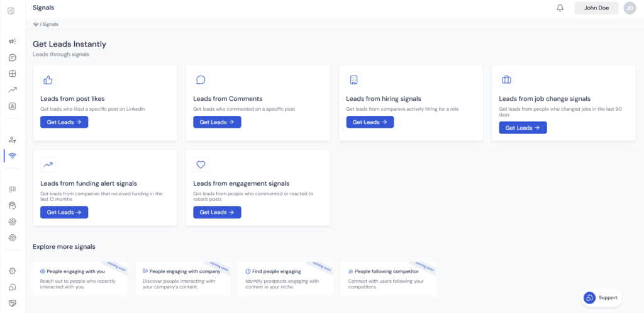Screen dimensions: 644x313
Task: Open the settings gear icon in sidebar
Action: click(x=13, y=271)
